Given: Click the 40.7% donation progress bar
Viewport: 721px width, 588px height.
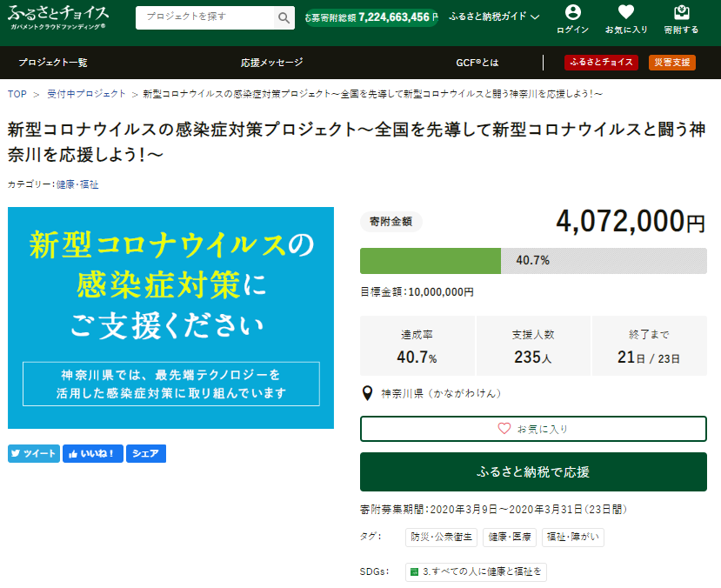Looking at the screenshot, I should pyautogui.click(x=533, y=261).
